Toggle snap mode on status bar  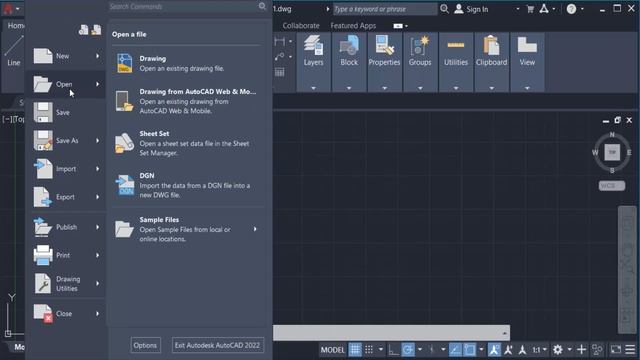coord(369,350)
